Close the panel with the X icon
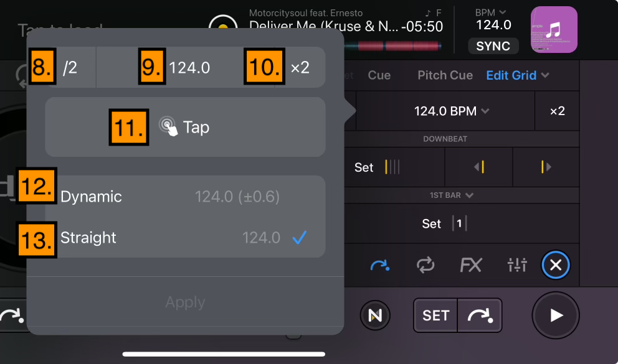The image size is (618, 364). point(556,265)
